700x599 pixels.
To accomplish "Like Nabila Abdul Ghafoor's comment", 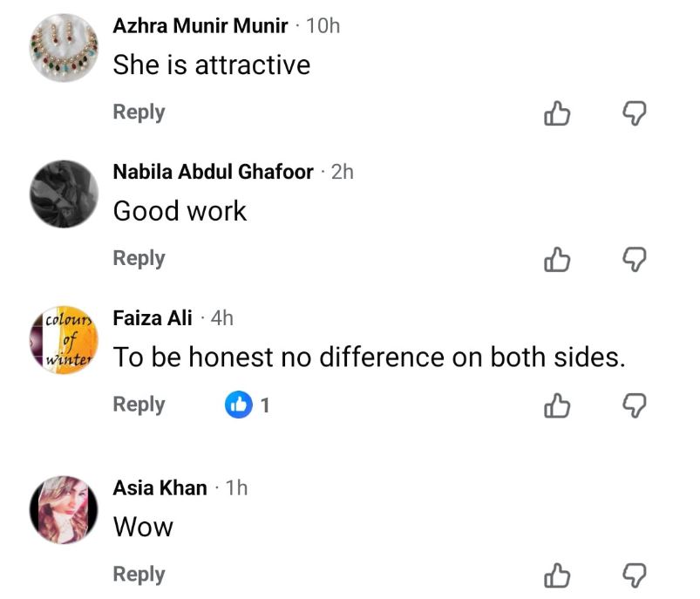I will [557, 259].
